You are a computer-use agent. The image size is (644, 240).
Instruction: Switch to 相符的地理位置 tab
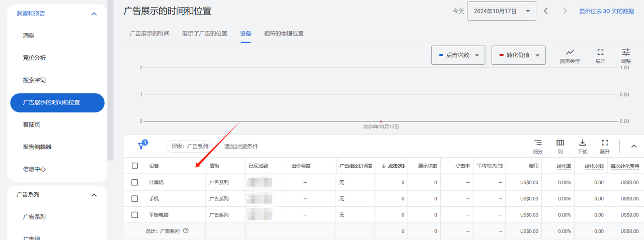(284, 34)
